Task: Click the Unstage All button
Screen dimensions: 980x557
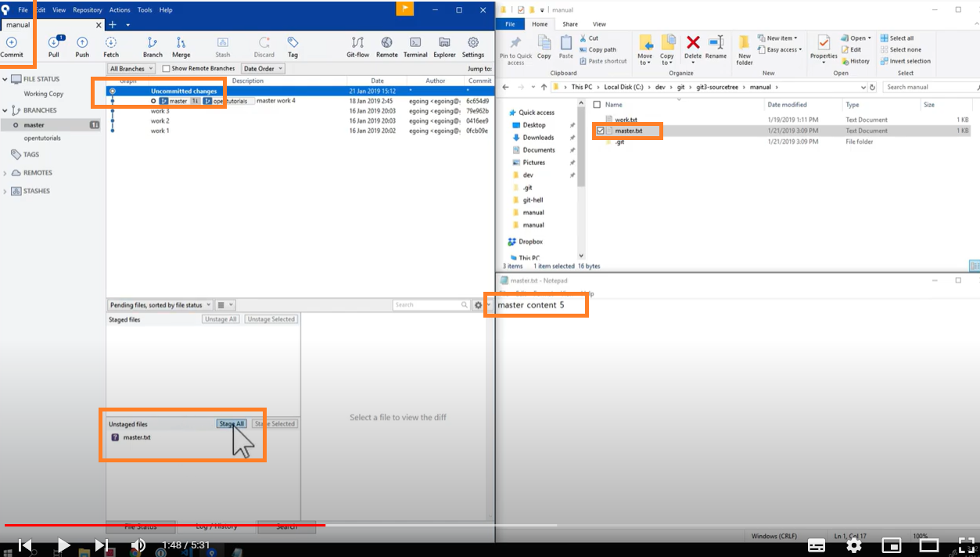Action: click(221, 319)
